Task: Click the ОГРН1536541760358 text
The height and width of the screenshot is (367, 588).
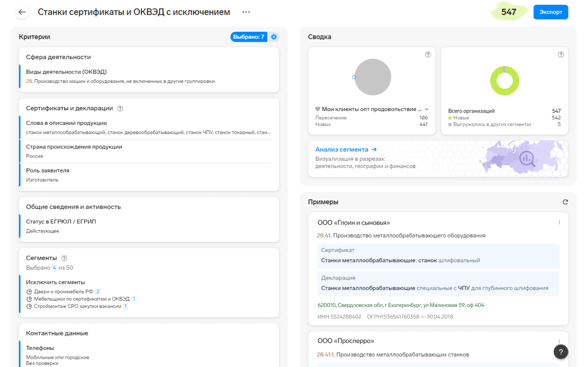Action: coord(393,316)
